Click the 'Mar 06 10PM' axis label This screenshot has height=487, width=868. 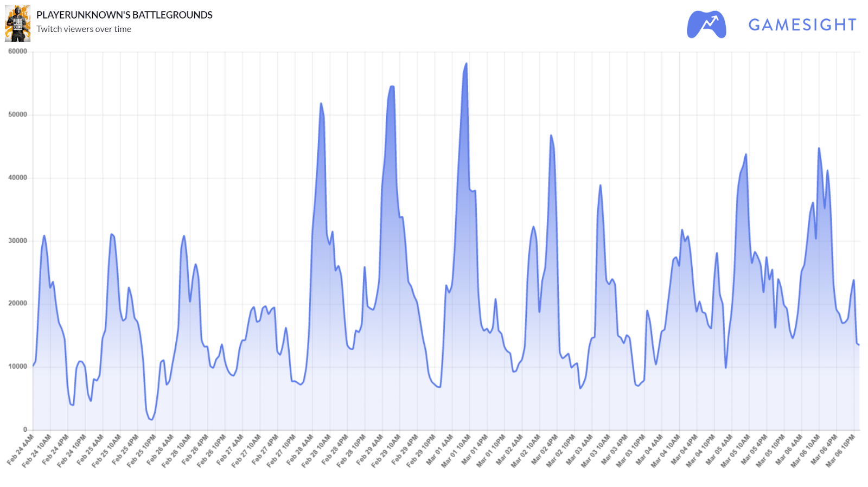coord(839,450)
